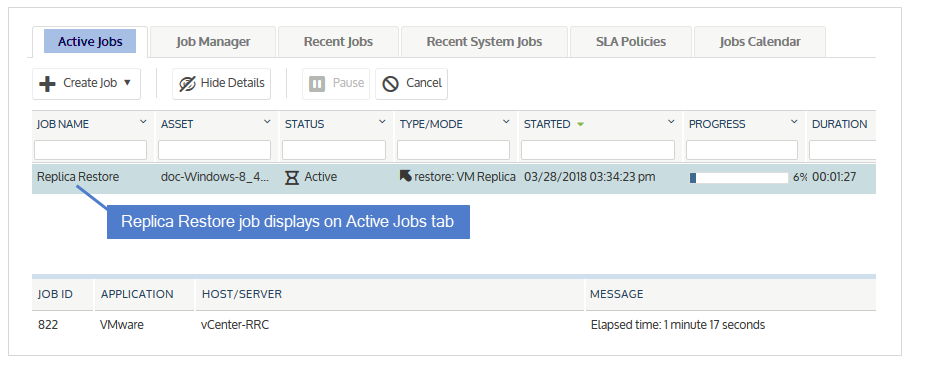The width and height of the screenshot is (927, 381).
Task: Click the circle-slash Cancel icon
Action: [390, 84]
